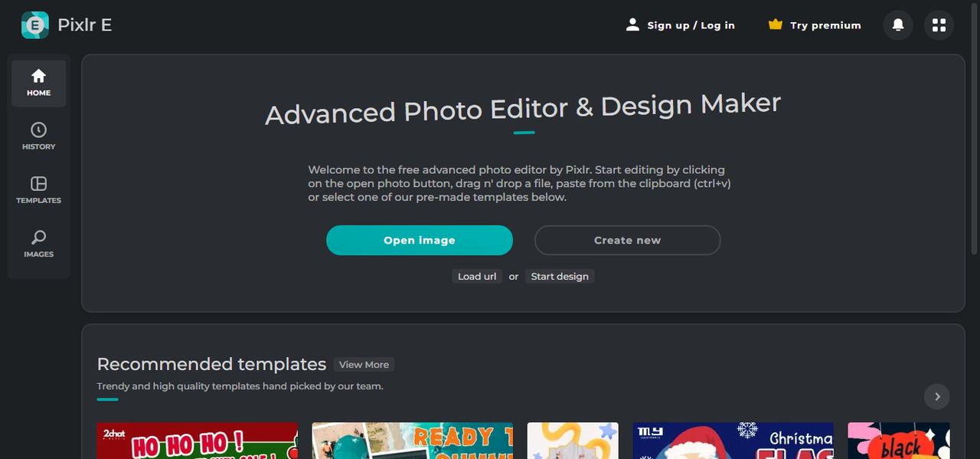The width and height of the screenshot is (980, 459).
Task: Open the yellow squiggle template thumbnail
Action: (573, 441)
